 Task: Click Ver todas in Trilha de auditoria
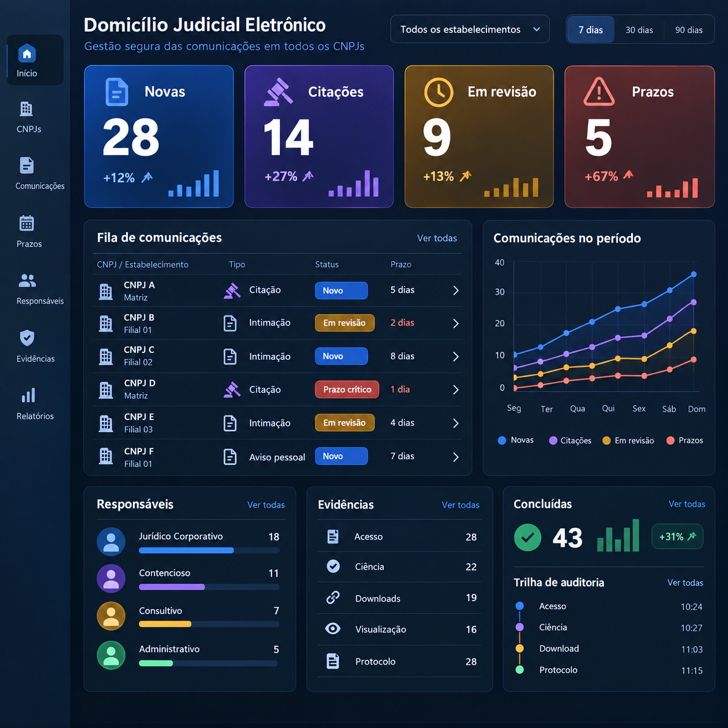pyautogui.click(x=685, y=583)
